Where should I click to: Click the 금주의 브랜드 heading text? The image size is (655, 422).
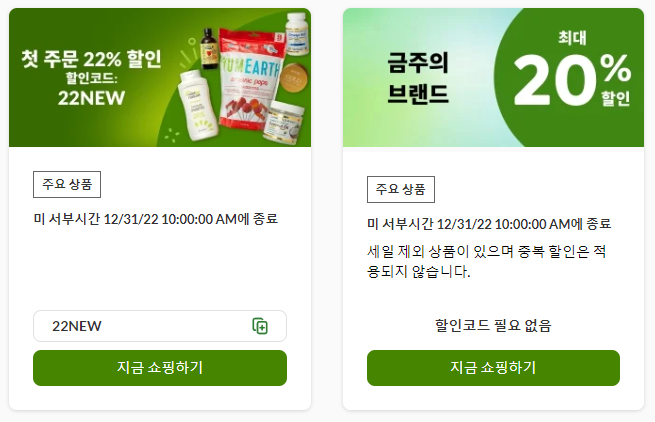(x=418, y=78)
